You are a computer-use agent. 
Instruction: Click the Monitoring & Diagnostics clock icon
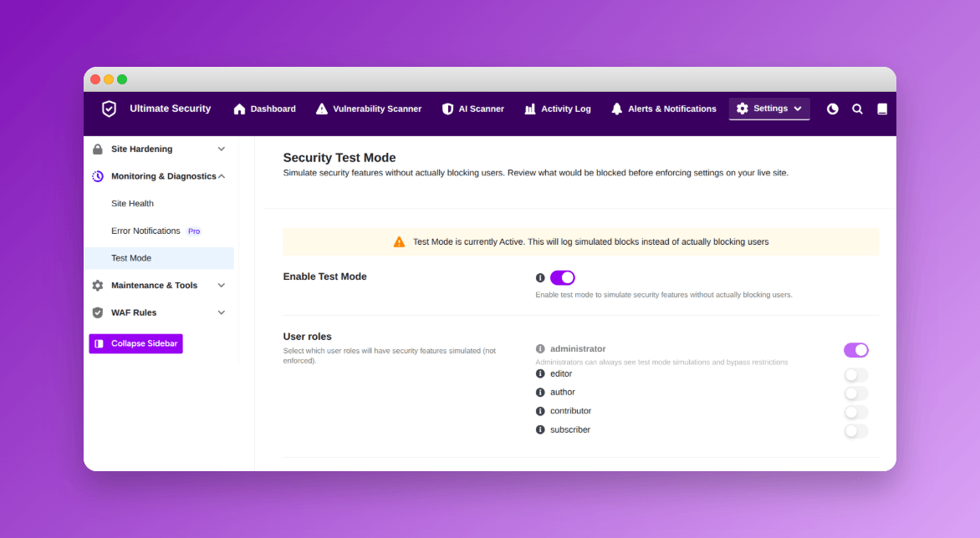click(98, 176)
